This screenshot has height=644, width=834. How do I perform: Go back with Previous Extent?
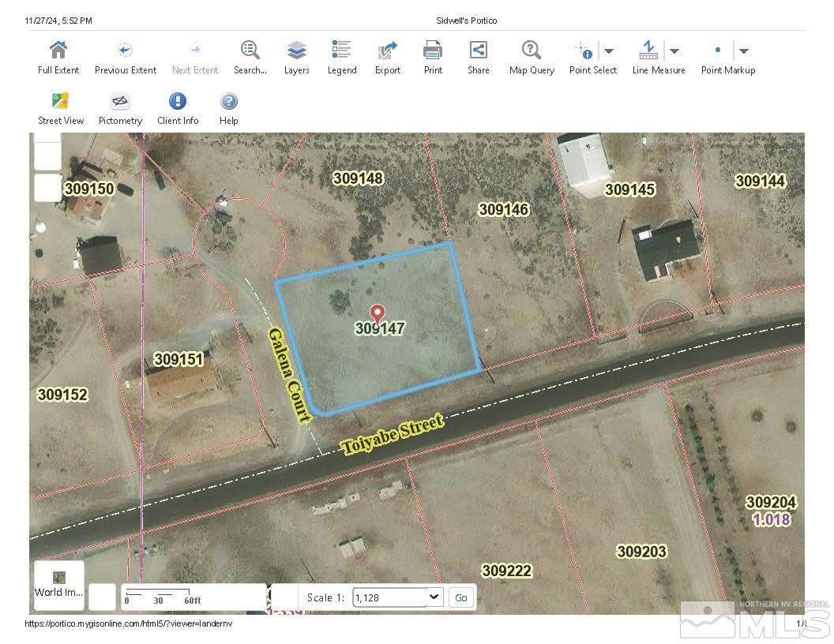(x=125, y=51)
